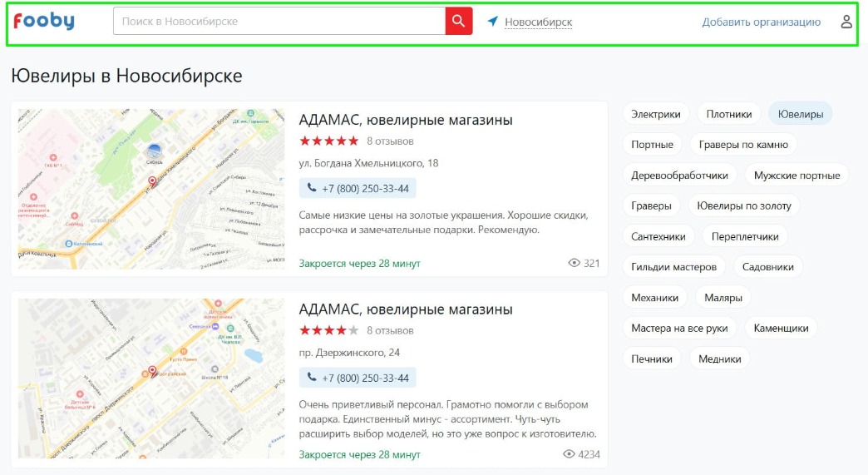Click five-star rating of first АДАМАС listing
Viewport: 868px width, 475px height.
[x=328, y=141]
